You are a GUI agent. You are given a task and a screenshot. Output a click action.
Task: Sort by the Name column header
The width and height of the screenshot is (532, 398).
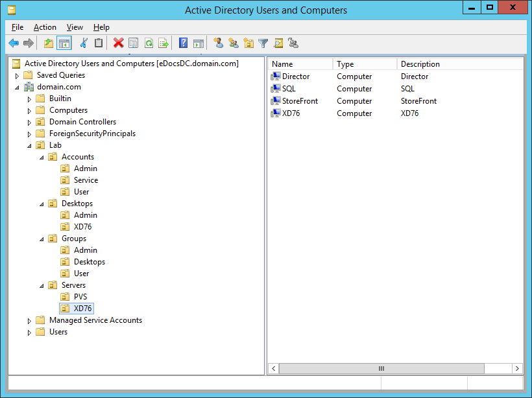[x=300, y=64]
